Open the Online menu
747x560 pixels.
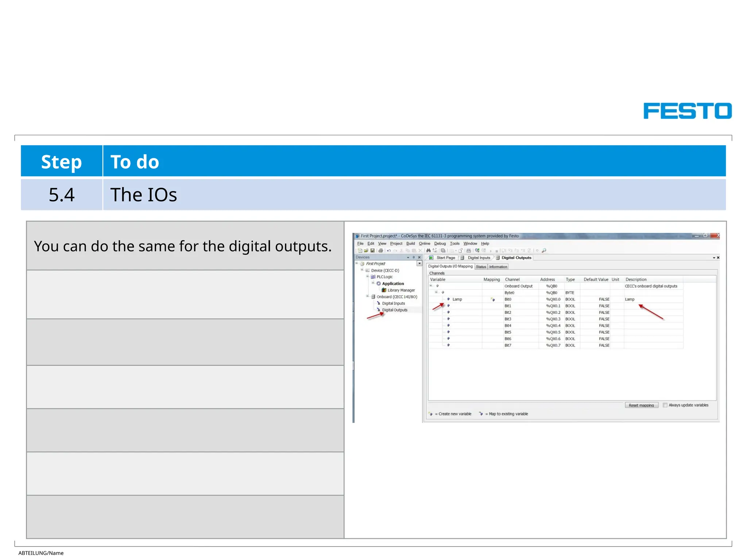425,244
